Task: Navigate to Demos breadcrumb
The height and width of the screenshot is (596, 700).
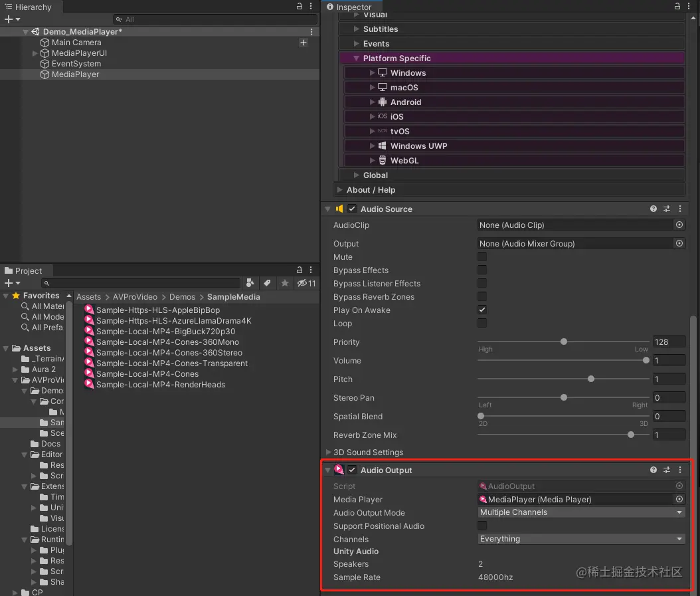Action: coord(182,296)
